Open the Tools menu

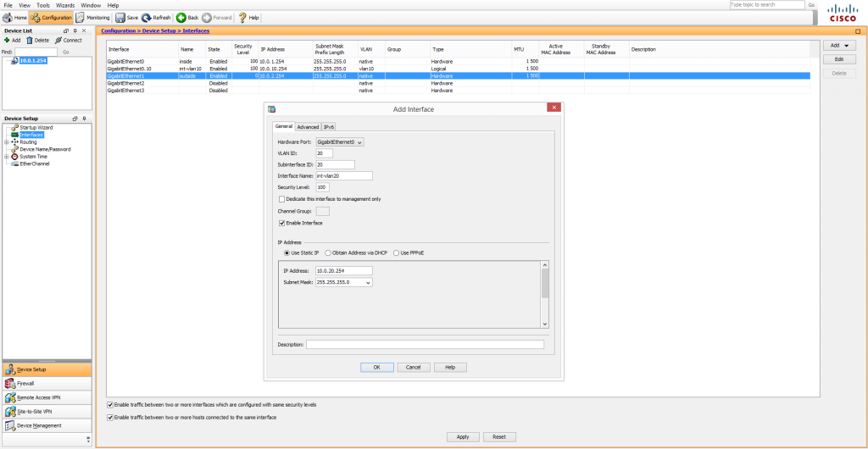[x=43, y=5]
